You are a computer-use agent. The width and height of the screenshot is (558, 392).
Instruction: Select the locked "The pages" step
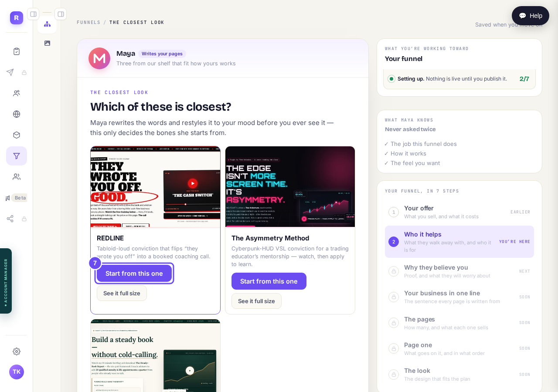pyautogui.click(x=459, y=323)
